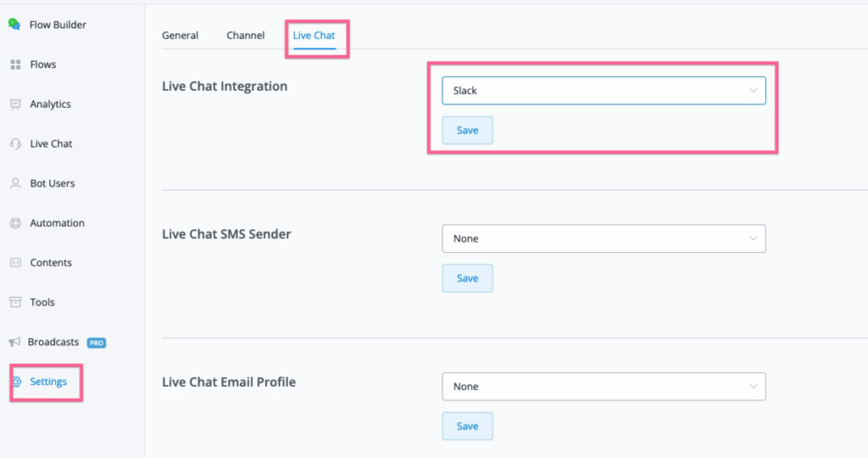868x458 pixels.
Task: Click the Flow Builder chat bubble icon
Action: [x=14, y=25]
